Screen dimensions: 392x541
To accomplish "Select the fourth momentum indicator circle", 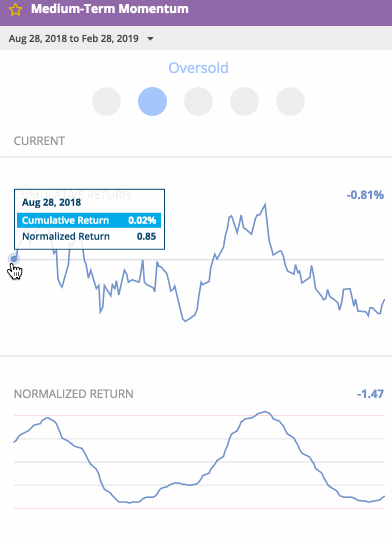I will click(244, 101).
